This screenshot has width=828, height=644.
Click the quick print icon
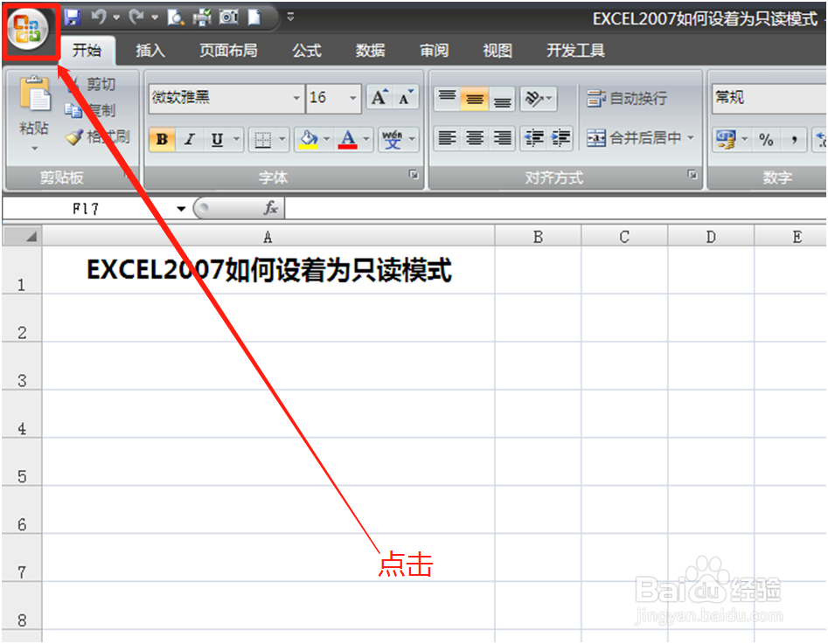click(202, 17)
